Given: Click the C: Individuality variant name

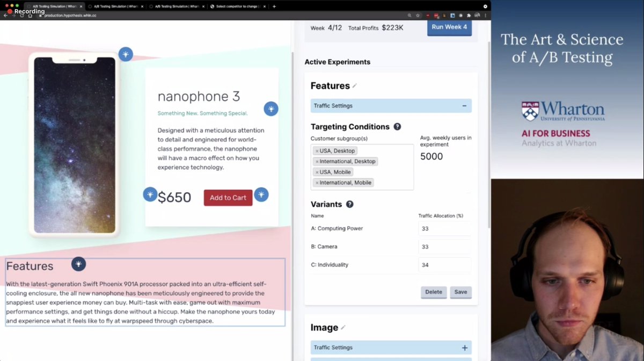Looking at the screenshot, I should pyautogui.click(x=330, y=265).
